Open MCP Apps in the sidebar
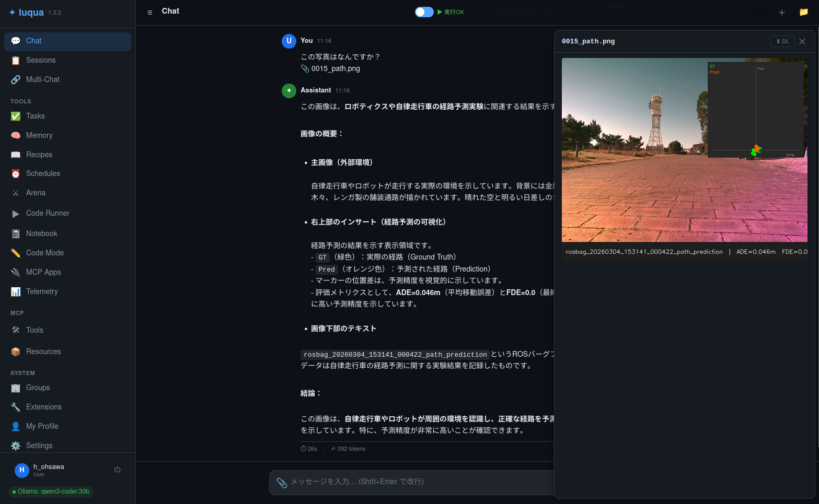 click(x=43, y=272)
